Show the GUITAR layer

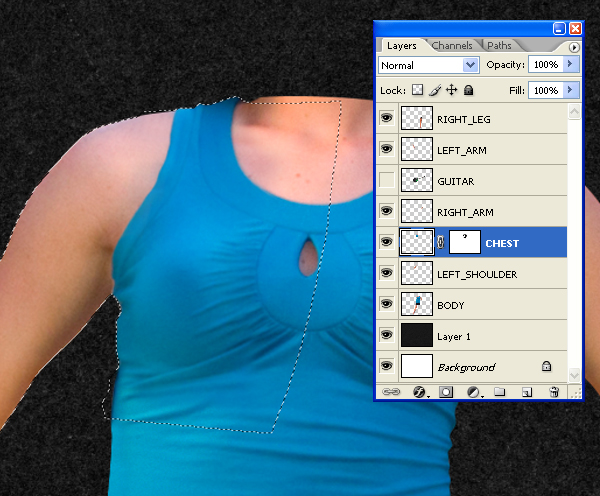coord(386,179)
